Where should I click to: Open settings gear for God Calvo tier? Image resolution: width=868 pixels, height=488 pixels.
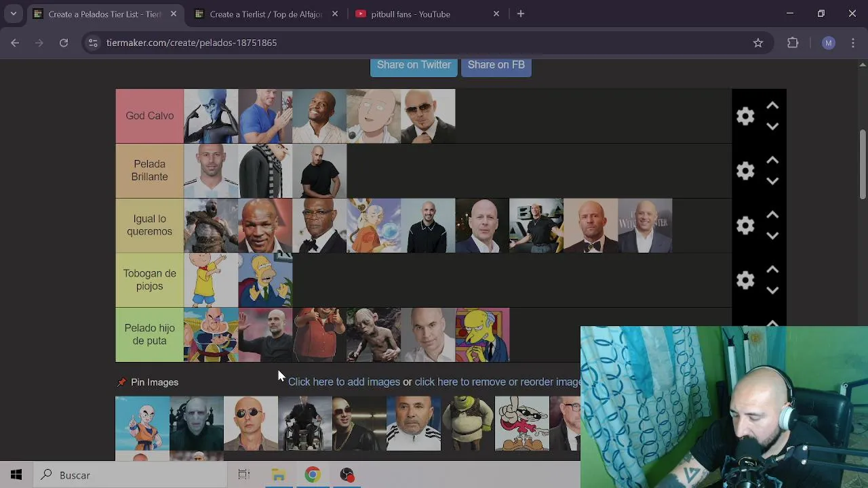(x=745, y=116)
